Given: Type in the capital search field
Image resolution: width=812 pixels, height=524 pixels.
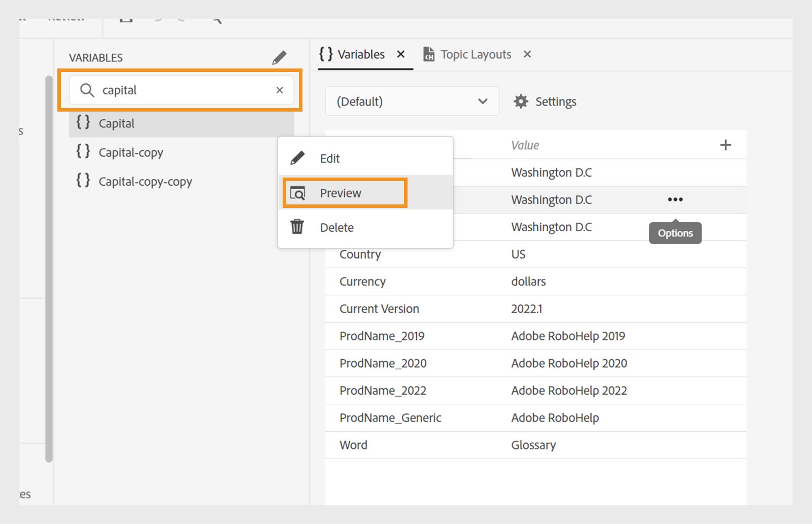Looking at the screenshot, I should click(x=181, y=90).
